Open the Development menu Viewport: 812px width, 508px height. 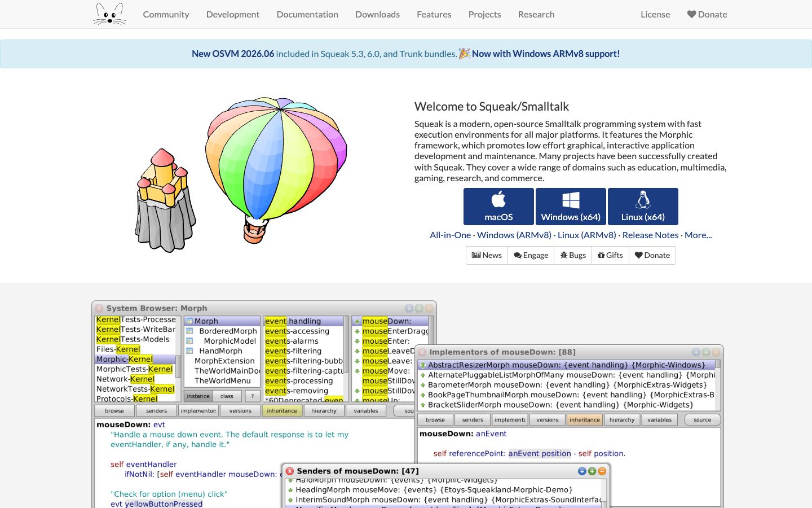coord(233,14)
